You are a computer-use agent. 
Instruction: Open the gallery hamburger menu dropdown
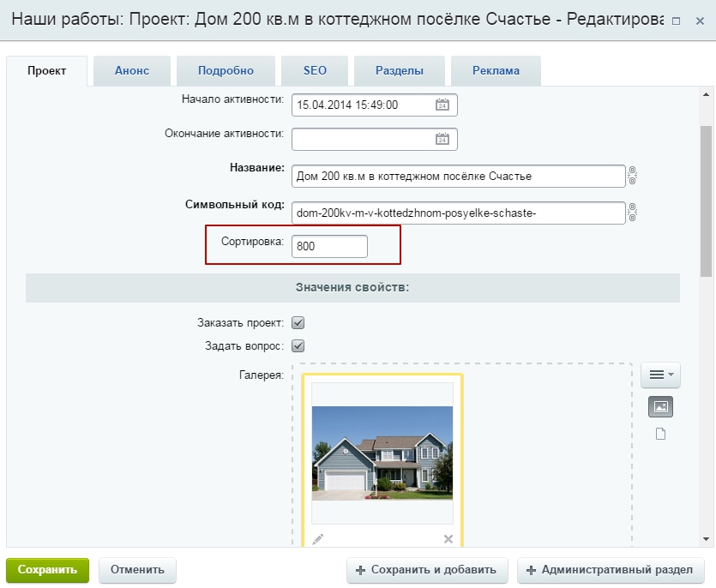660,375
